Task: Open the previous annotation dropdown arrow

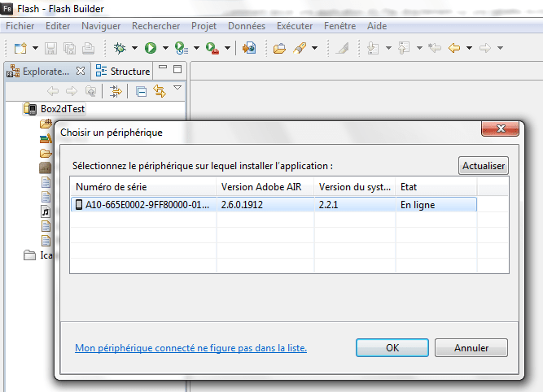Action: tap(419, 48)
